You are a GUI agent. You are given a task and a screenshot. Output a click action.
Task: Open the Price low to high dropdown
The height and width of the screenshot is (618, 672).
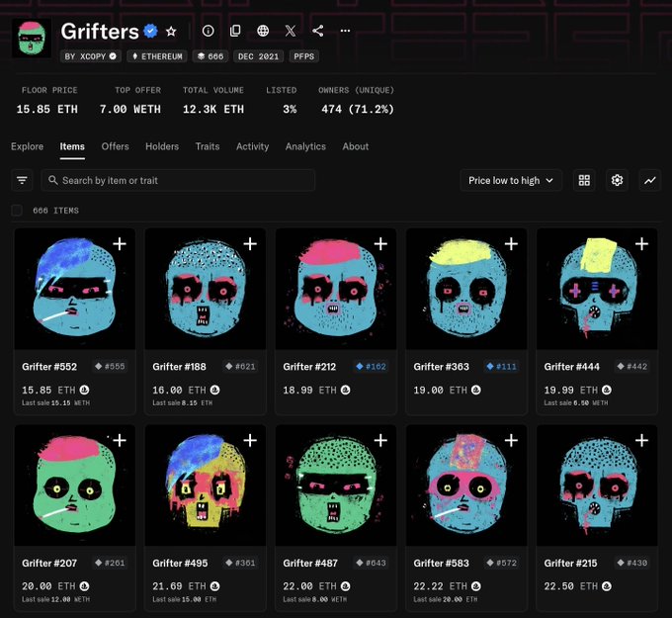(x=511, y=180)
